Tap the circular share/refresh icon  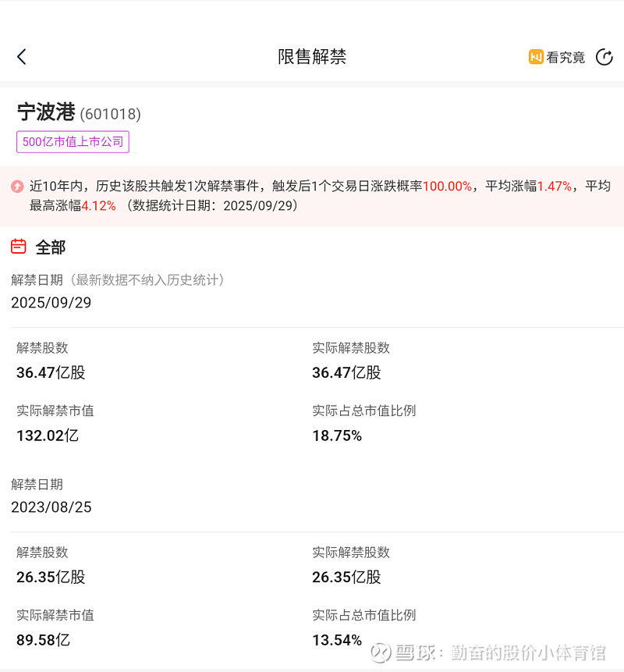pyautogui.click(x=604, y=57)
